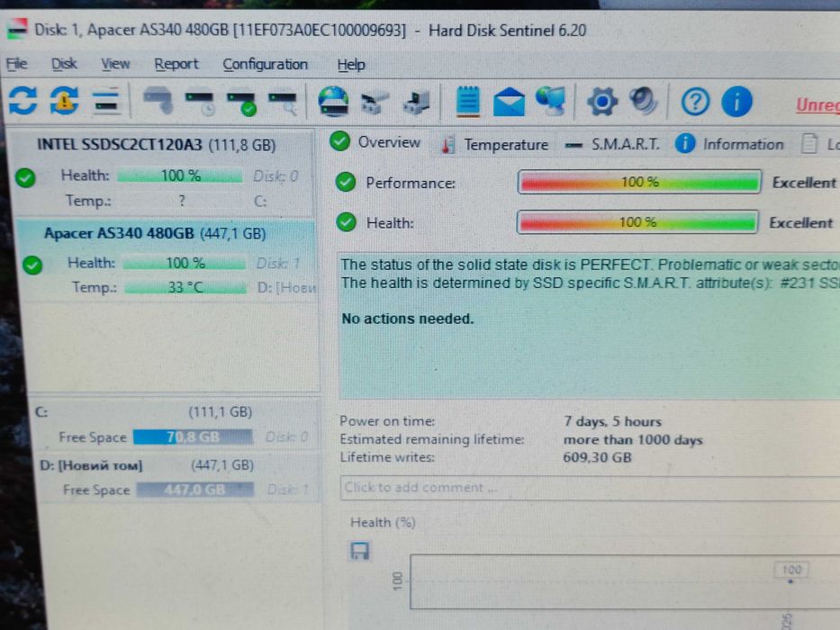The image size is (840, 630).
Task: Click 'more than 1000 days' lifetime value
Action: click(x=633, y=440)
